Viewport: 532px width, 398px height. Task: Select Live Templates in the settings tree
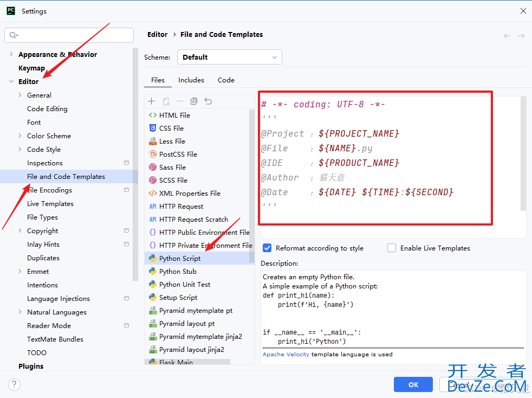[50, 204]
